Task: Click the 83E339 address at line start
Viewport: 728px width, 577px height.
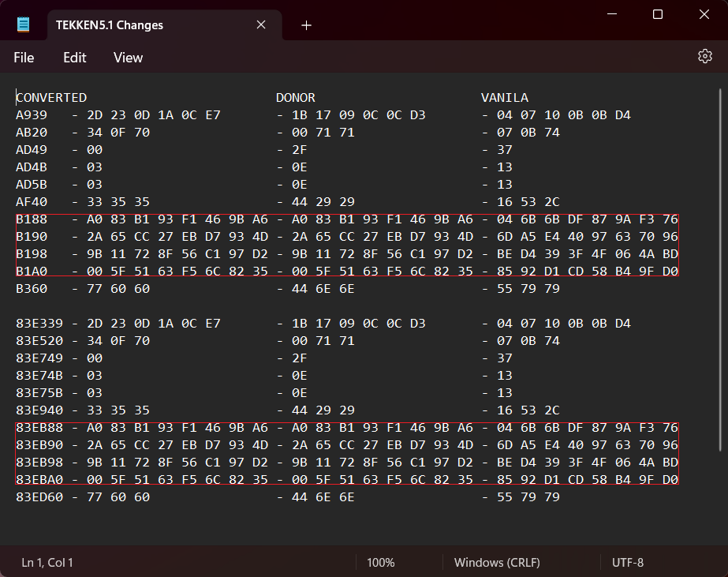Action: pyautogui.click(x=39, y=324)
